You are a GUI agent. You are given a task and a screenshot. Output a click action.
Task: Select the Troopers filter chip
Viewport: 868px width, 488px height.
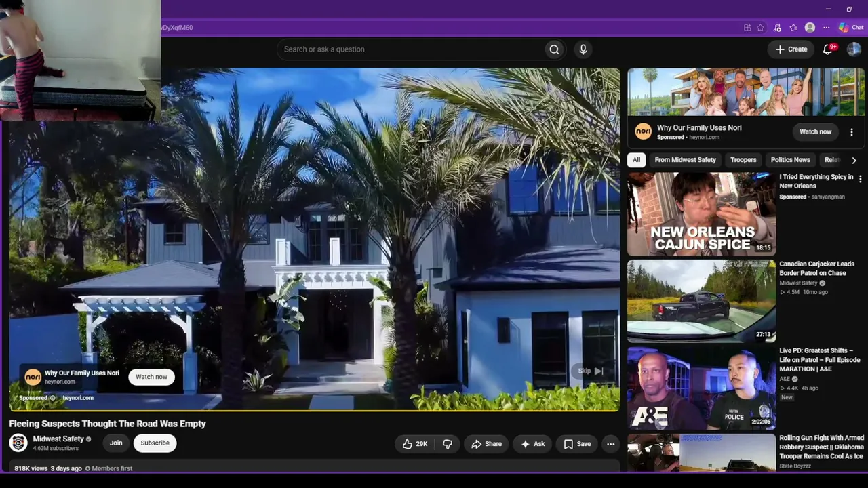tap(743, 160)
